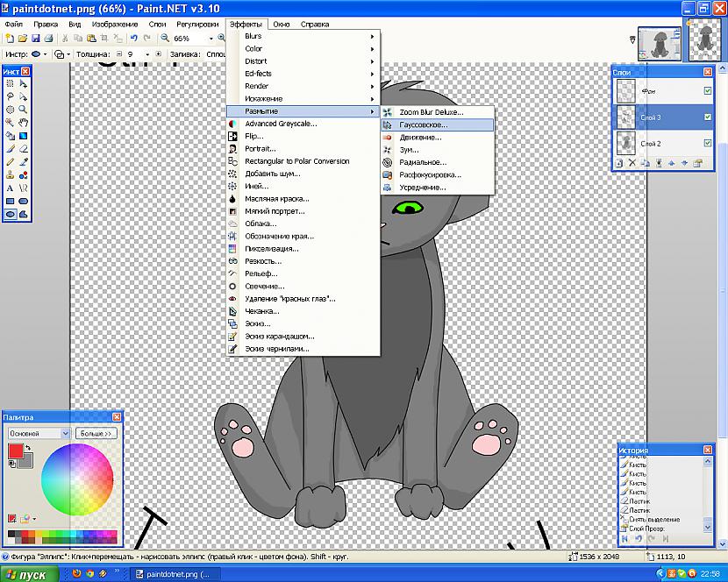Select the Ellipse Select tool
728x582 pixels.
pos(10,110)
